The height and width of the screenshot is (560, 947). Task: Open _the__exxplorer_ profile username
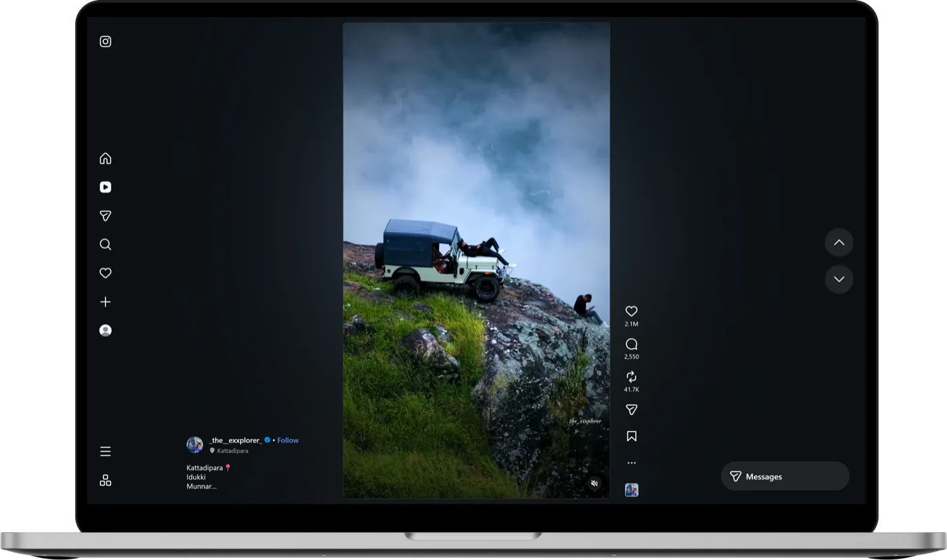coord(235,440)
